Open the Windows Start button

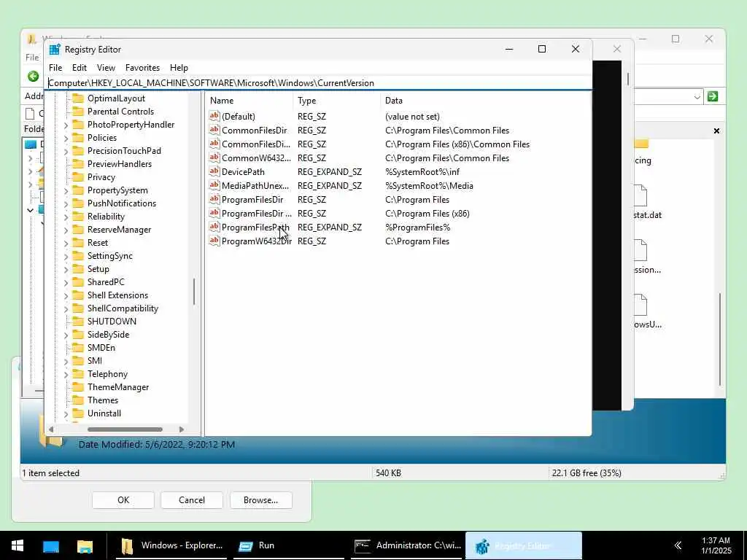point(18,545)
